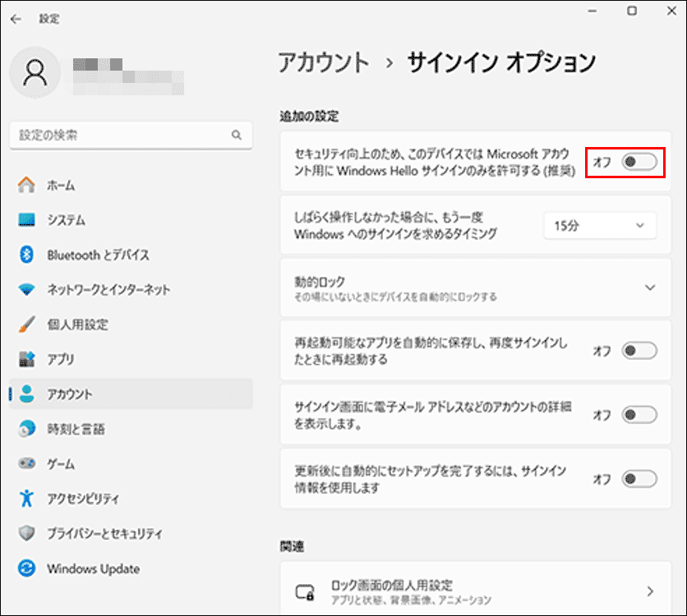Click the サインイン オプション page title
Image resolution: width=687 pixels, height=616 pixels.
click(x=501, y=62)
